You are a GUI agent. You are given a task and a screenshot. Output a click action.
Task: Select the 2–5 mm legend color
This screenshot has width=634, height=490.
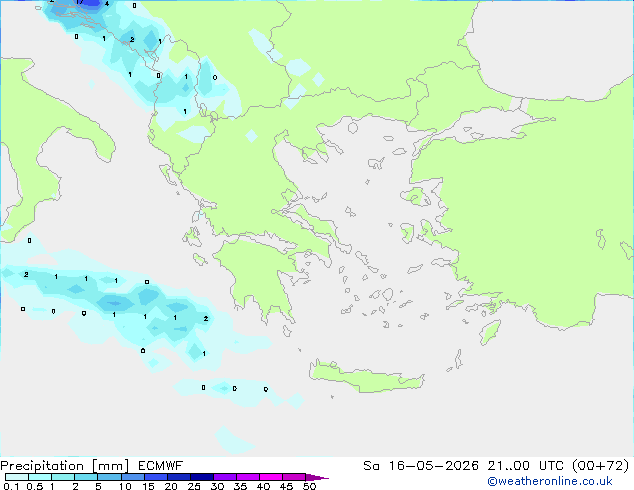pos(86,477)
